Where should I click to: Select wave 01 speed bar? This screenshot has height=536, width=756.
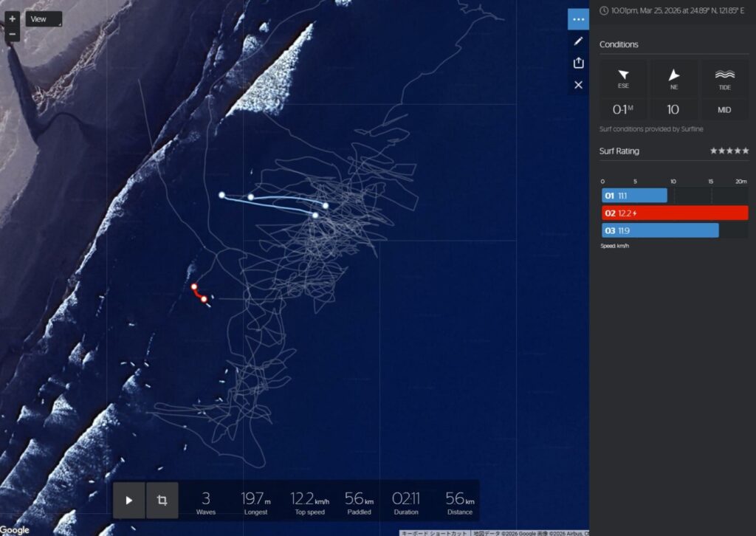coord(635,196)
